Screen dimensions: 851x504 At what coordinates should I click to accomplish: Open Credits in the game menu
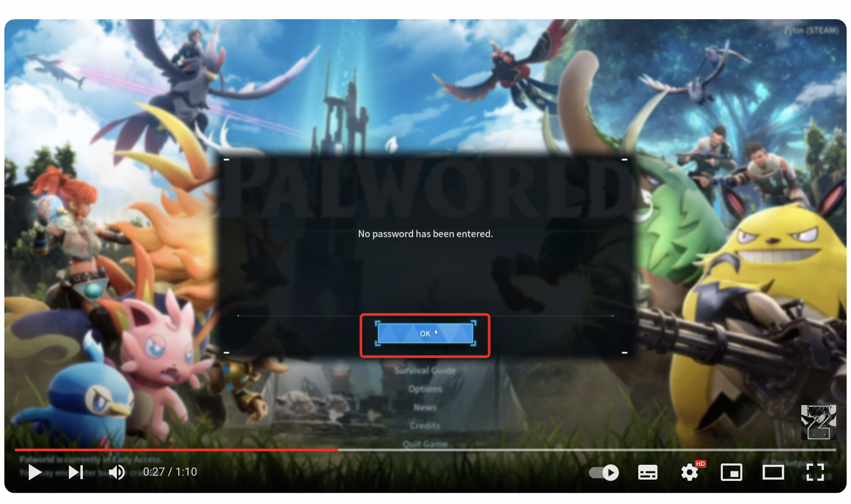click(425, 426)
